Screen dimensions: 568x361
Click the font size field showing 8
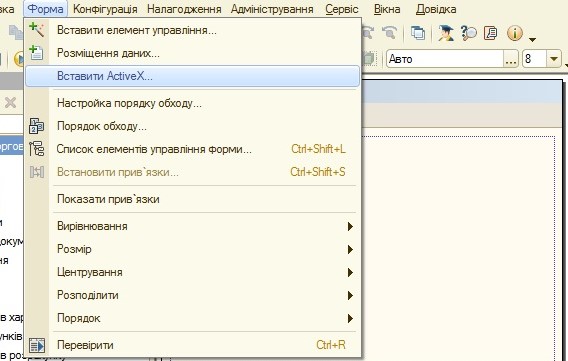click(x=534, y=59)
